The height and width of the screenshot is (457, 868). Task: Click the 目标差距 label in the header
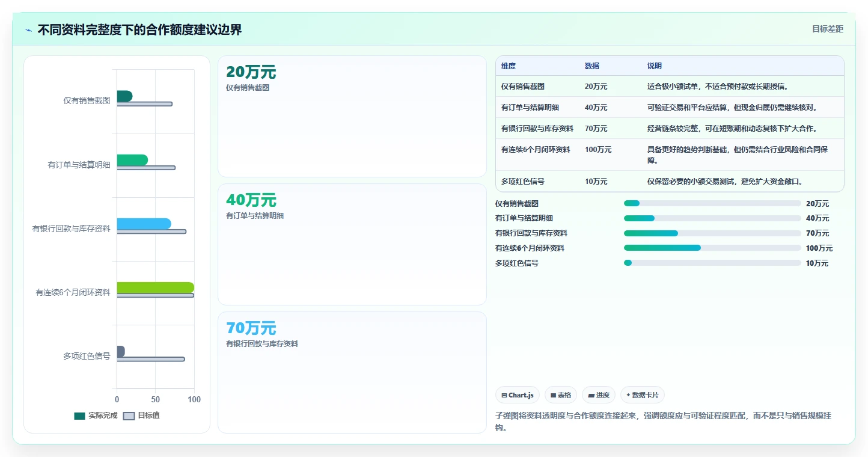click(x=828, y=29)
